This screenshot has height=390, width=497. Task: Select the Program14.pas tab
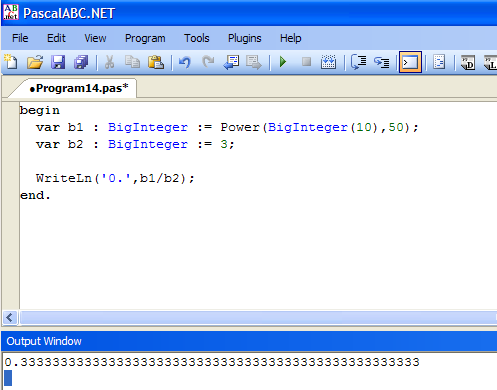pos(79,88)
